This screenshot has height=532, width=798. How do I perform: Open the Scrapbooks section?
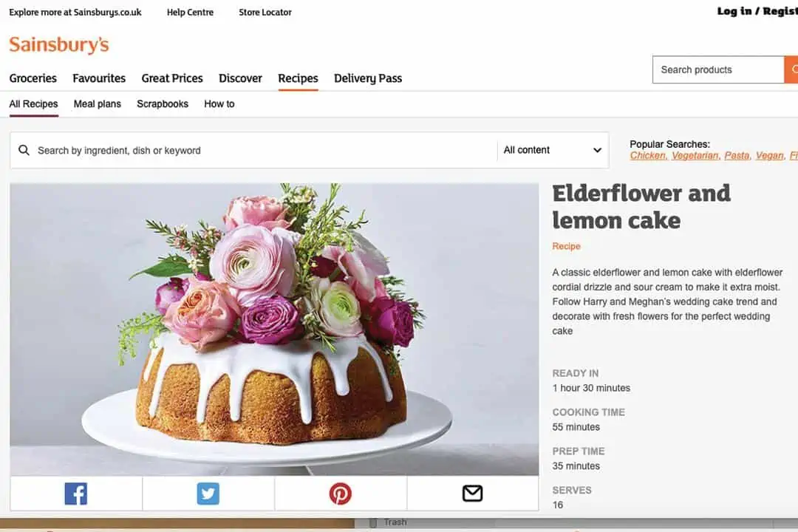coord(163,104)
